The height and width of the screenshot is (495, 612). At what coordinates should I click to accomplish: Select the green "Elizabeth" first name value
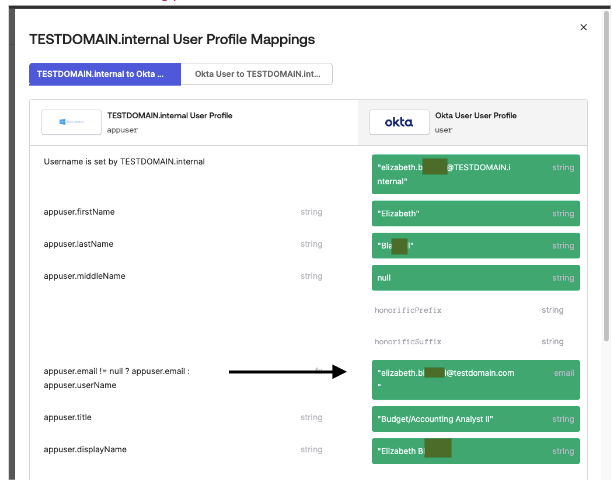pos(474,214)
